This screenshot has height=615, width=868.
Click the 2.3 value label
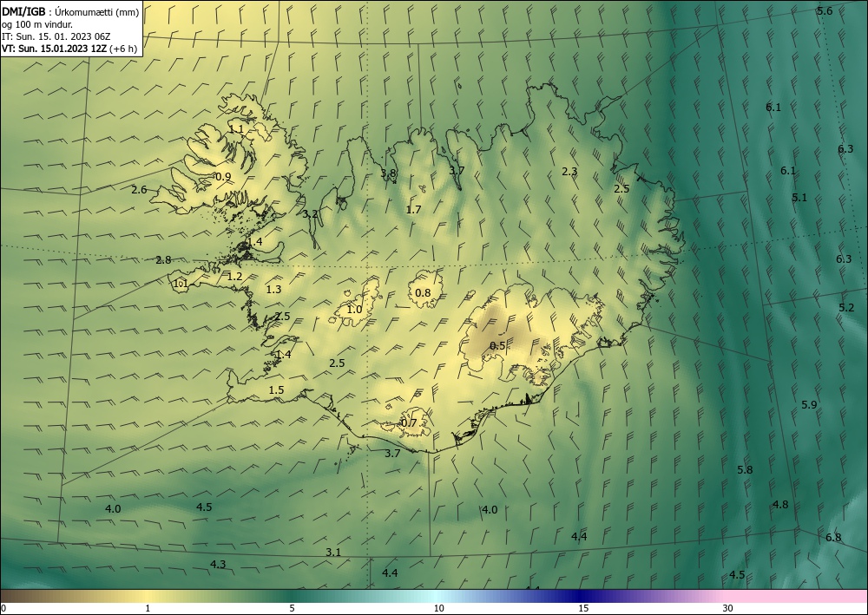pyautogui.click(x=569, y=172)
